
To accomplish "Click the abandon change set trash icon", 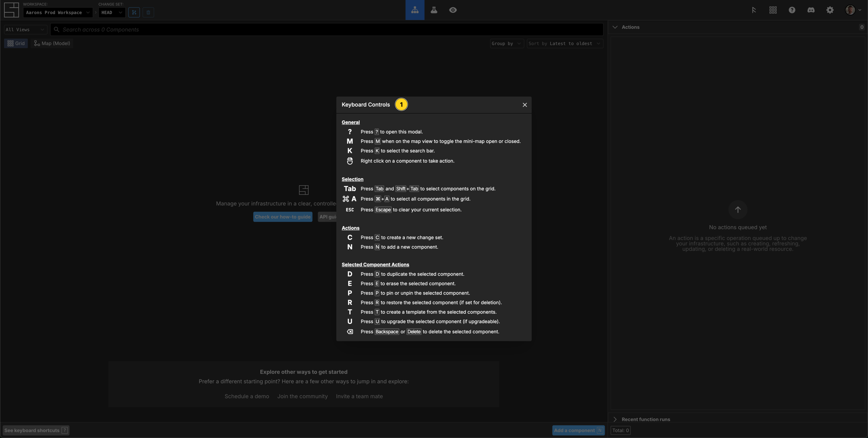I will (148, 12).
